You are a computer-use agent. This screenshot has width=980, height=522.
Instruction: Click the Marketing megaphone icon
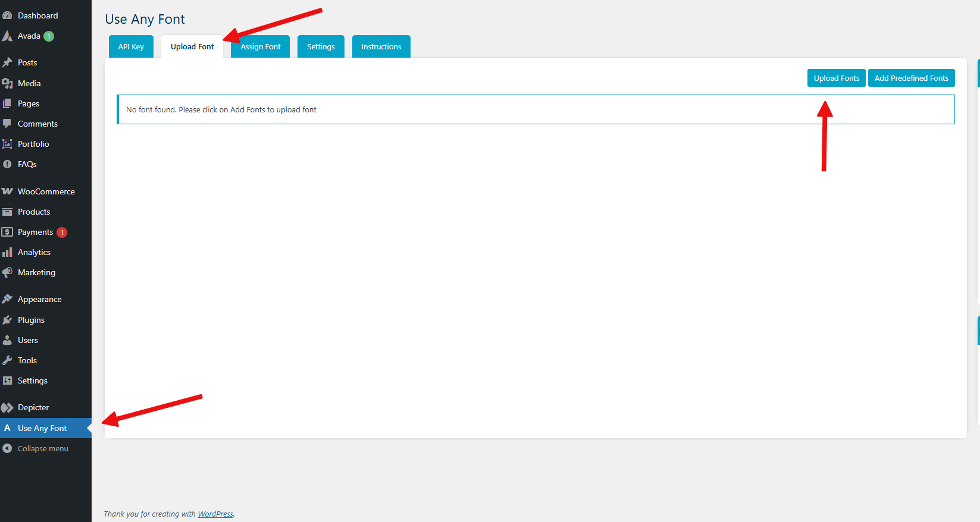[7, 272]
